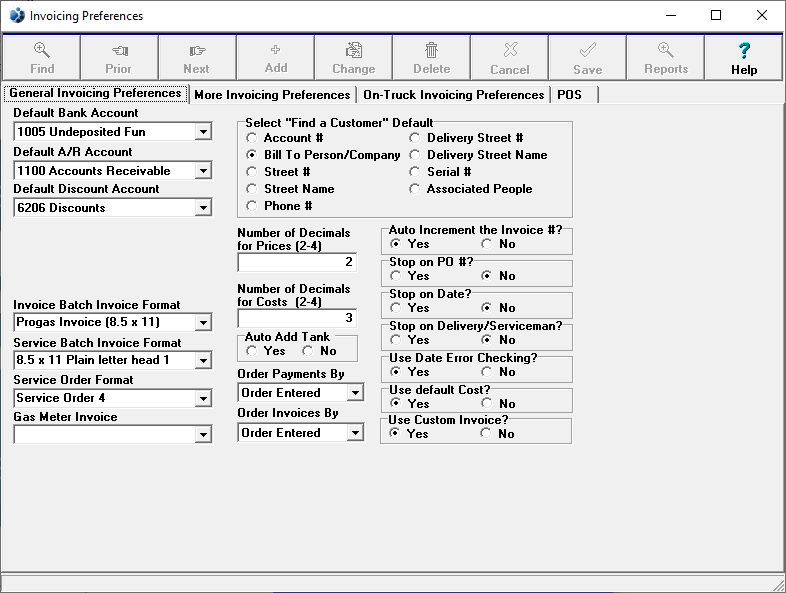Choose No for Auto Increment the Invoice #
786x593 pixels.
click(x=487, y=244)
